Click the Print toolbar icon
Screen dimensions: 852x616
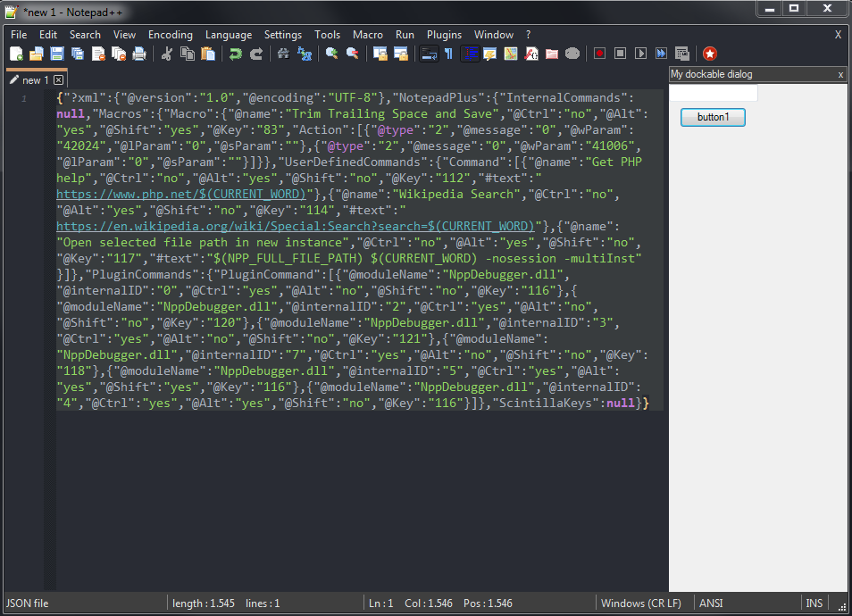[139, 54]
